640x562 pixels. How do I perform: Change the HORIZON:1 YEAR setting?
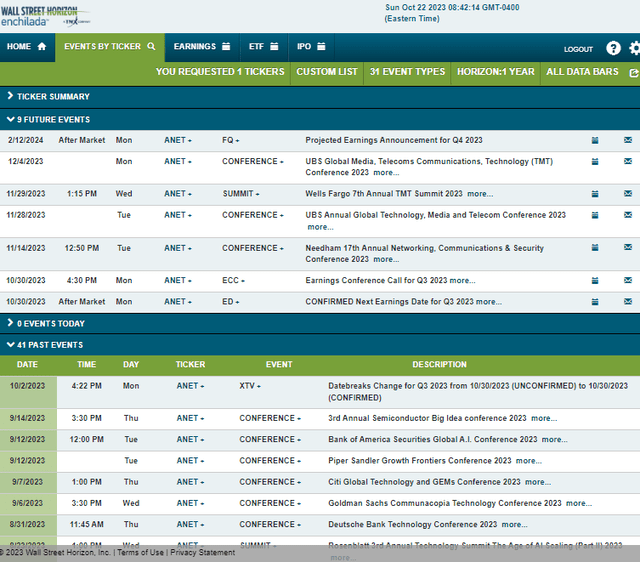496,72
